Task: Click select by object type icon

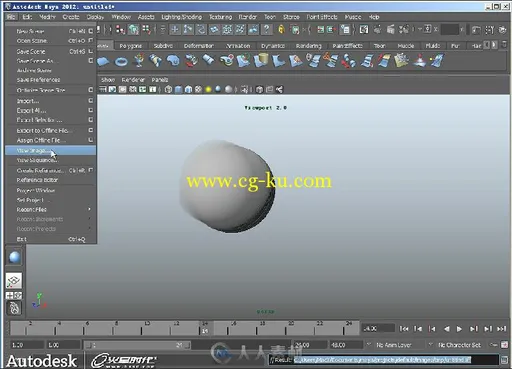Action: coord(134,30)
